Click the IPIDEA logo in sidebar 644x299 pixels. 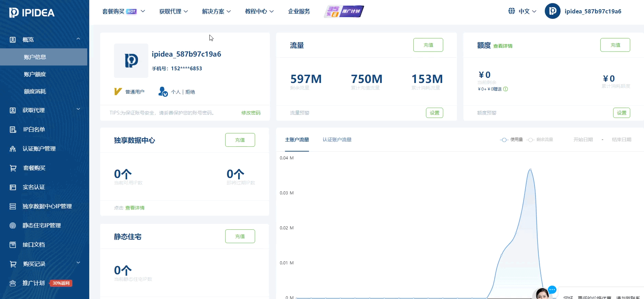[32, 13]
